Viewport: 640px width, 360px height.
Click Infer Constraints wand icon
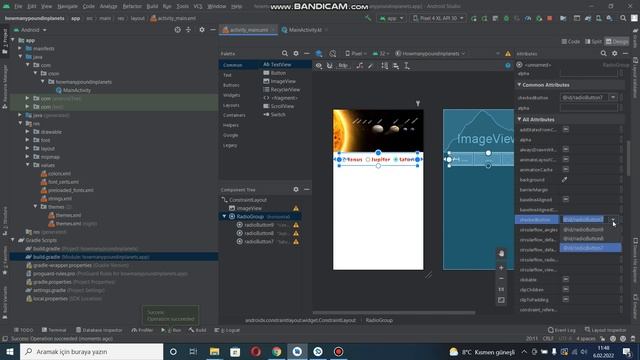(x=371, y=66)
